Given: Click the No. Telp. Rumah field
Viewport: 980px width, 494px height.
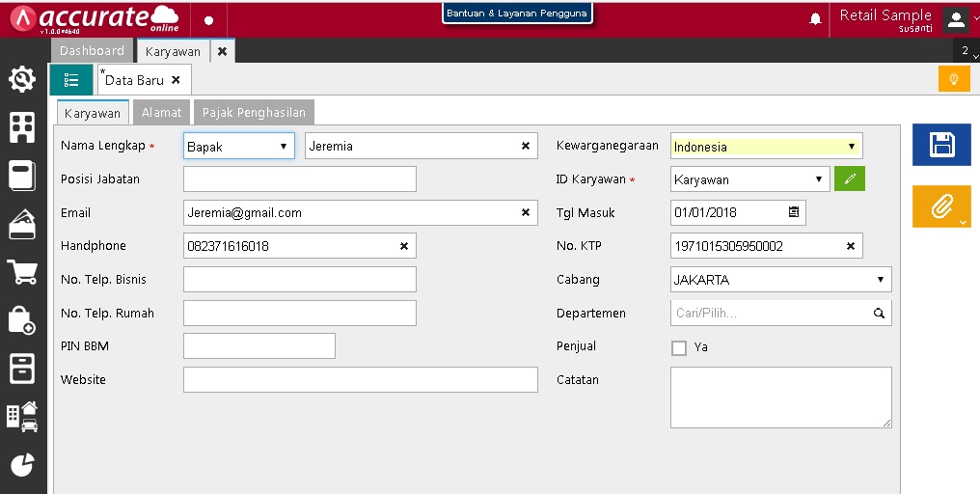Looking at the screenshot, I should pos(299,314).
